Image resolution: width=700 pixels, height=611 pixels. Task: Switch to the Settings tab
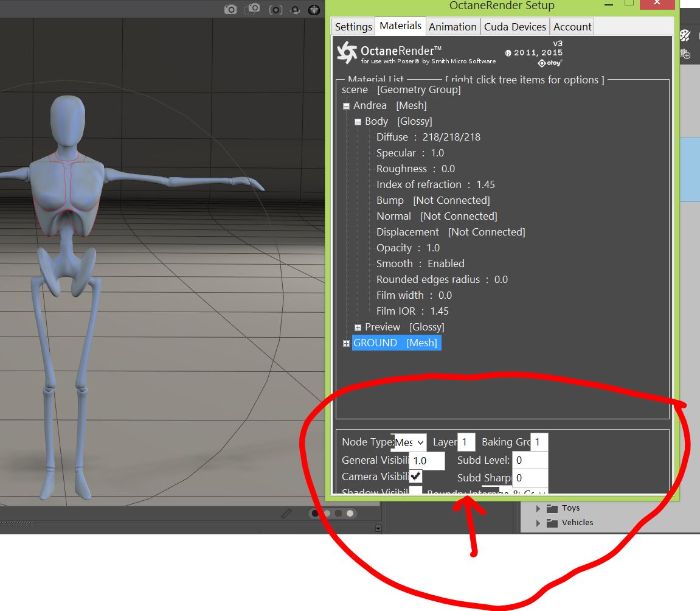[353, 27]
